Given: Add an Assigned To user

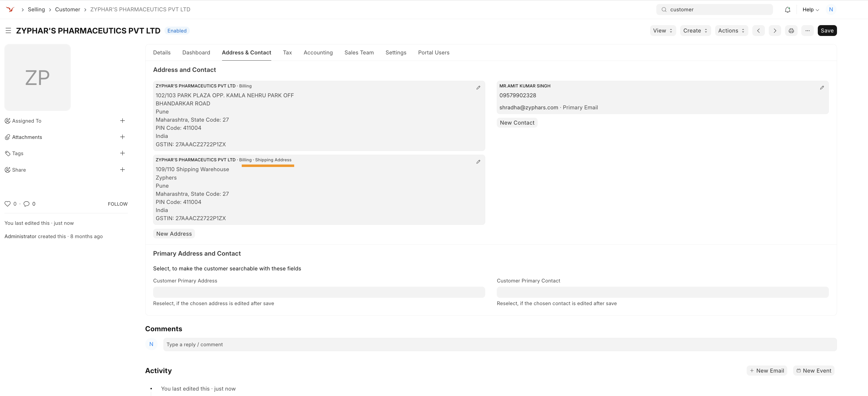Looking at the screenshot, I should (122, 121).
